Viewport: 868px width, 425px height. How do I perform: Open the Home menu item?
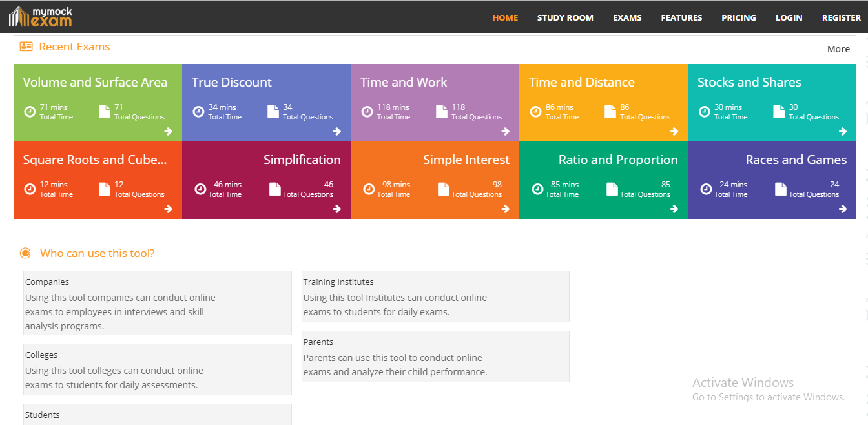pyautogui.click(x=505, y=18)
